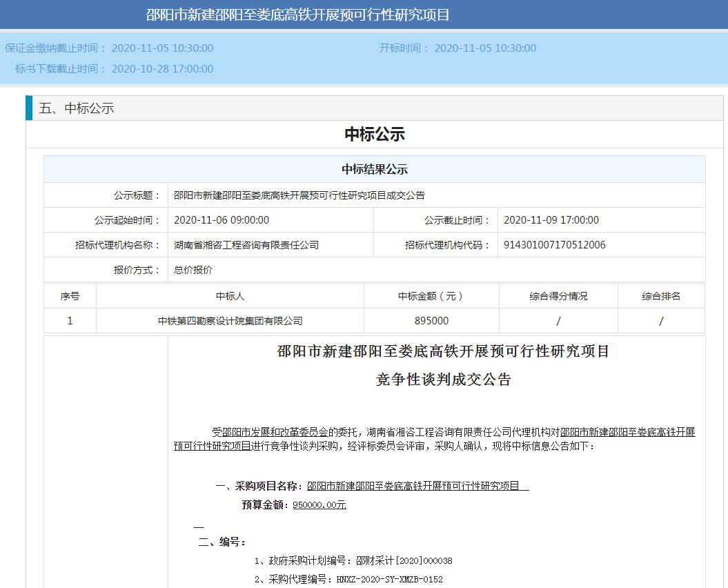Viewport: 728px width, 588px height.
Task: Click the winning amount 895000 cell
Action: [x=431, y=321]
